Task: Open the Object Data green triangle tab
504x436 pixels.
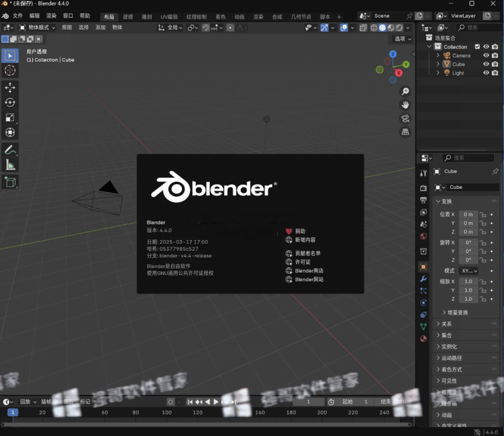Action: click(x=423, y=327)
